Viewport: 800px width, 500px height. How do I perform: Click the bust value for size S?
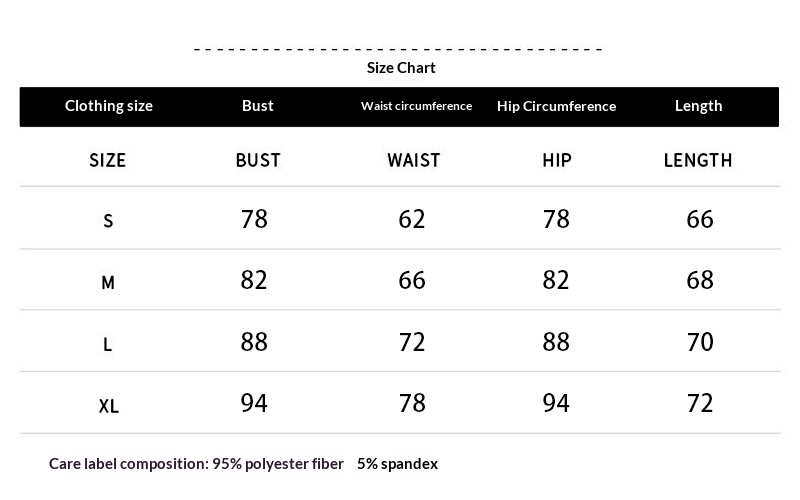255,219
